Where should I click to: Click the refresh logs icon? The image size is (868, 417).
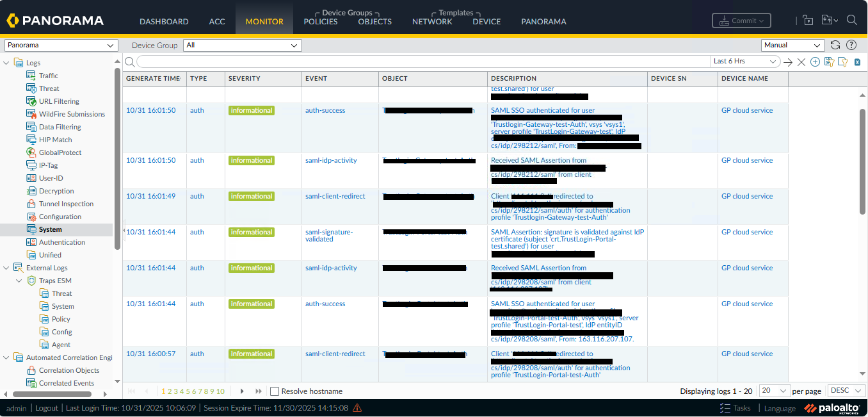[835, 45]
